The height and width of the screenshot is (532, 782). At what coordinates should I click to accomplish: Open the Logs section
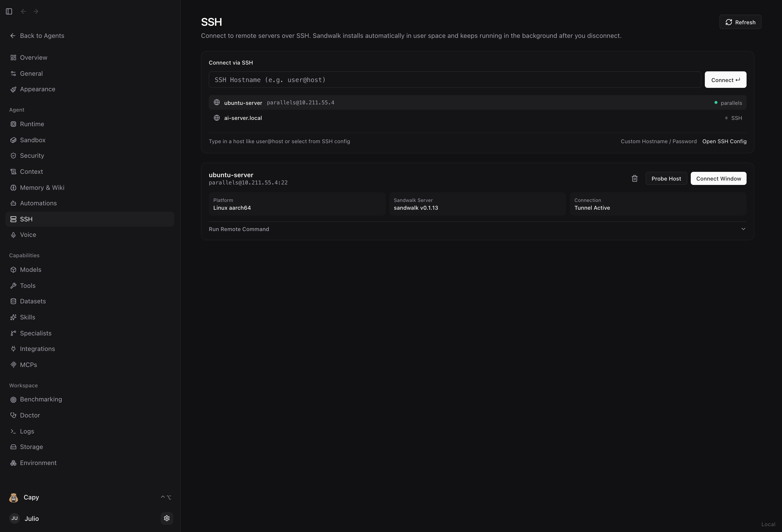tap(90, 431)
